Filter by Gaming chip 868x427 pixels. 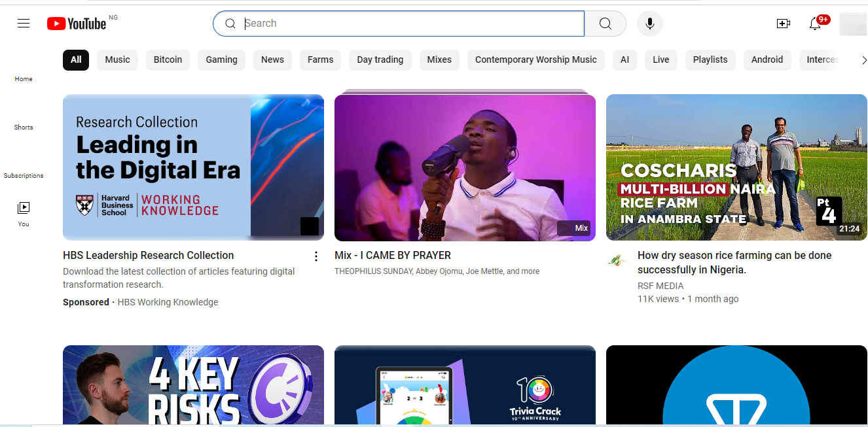(222, 60)
